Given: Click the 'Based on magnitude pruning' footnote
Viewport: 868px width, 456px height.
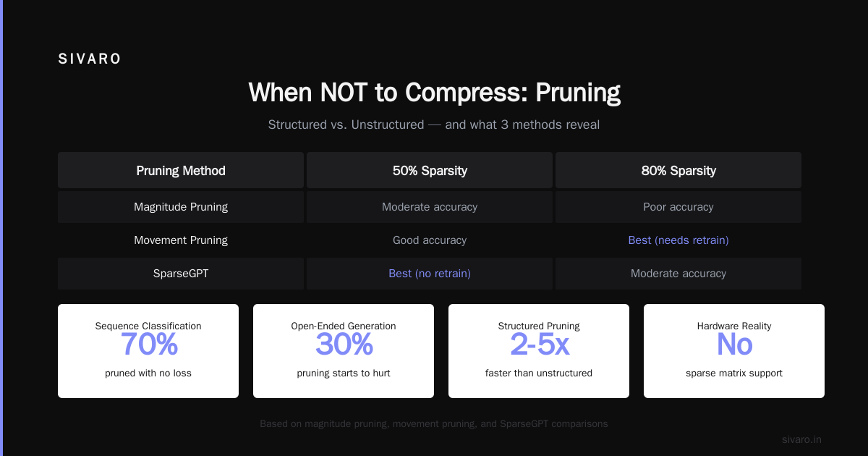Looking at the screenshot, I should [x=434, y=423].
